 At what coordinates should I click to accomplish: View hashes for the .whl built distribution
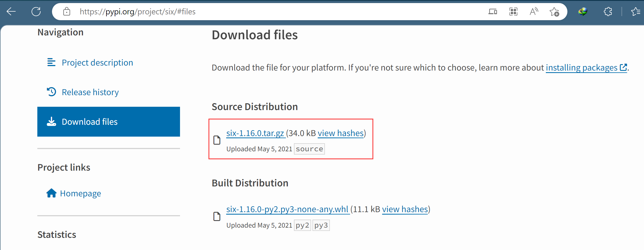click(405, 209)
